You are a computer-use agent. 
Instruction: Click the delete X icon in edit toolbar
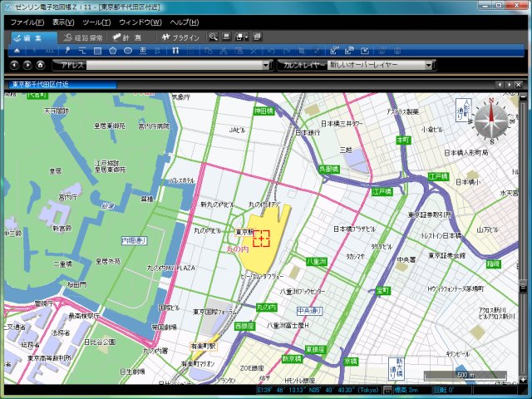tap(254, 51)
